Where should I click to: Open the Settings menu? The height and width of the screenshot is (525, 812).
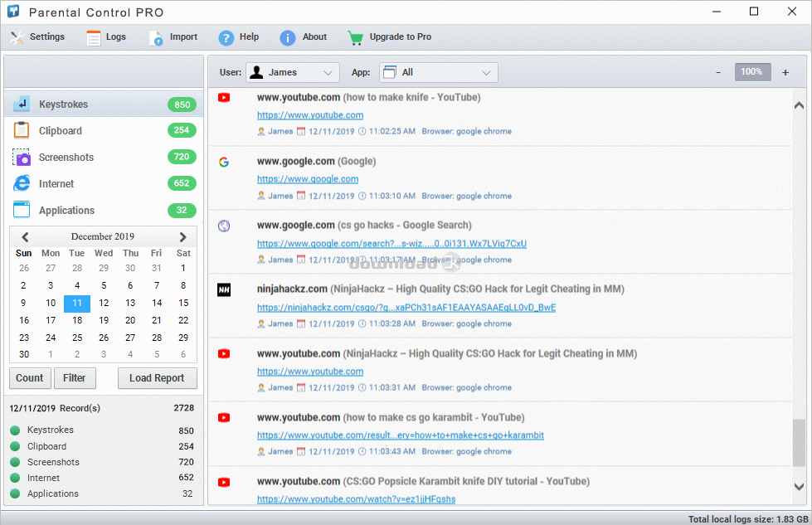[37, 37]
